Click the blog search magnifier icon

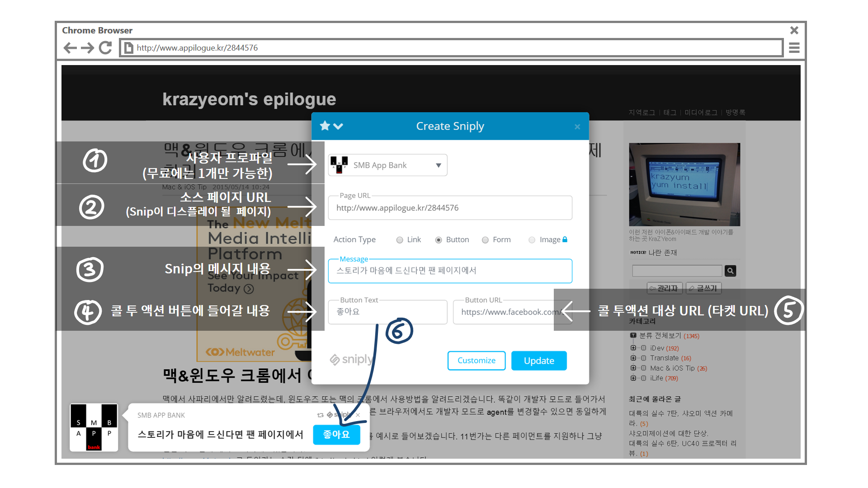[730, 271]
